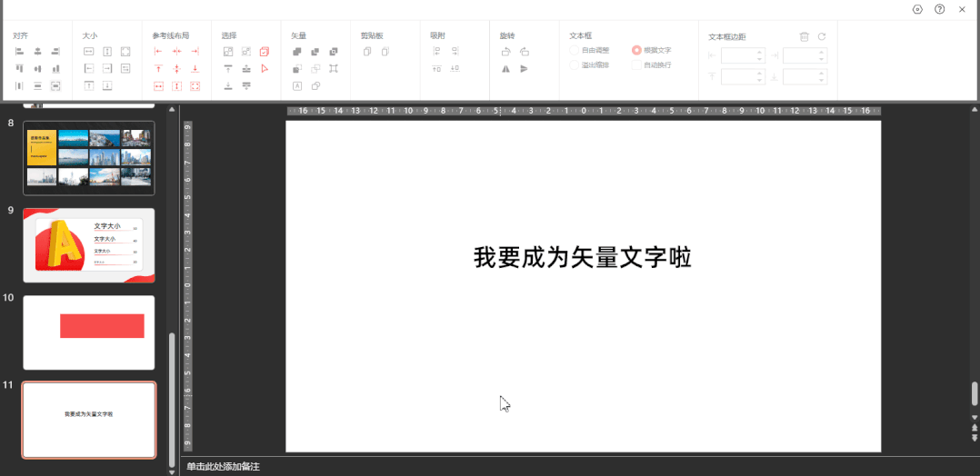Open slide 8 photo grid thumbnail
Image resolution: width=980 pixels, height=476 pixels.
[89, 158]
